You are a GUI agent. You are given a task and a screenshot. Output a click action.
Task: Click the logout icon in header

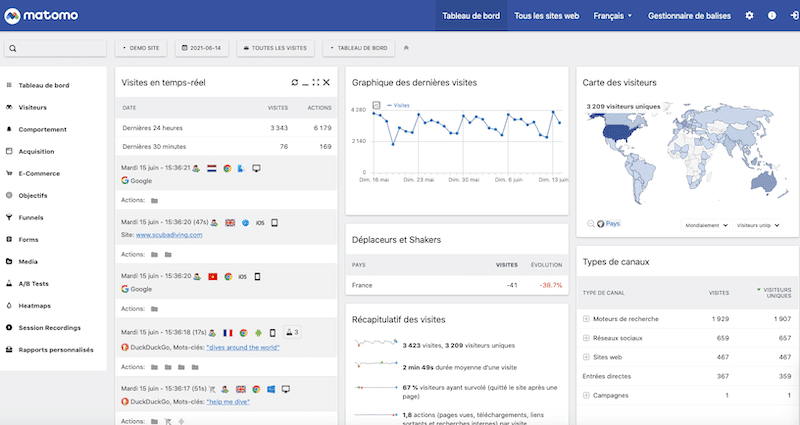coord(790,16)
